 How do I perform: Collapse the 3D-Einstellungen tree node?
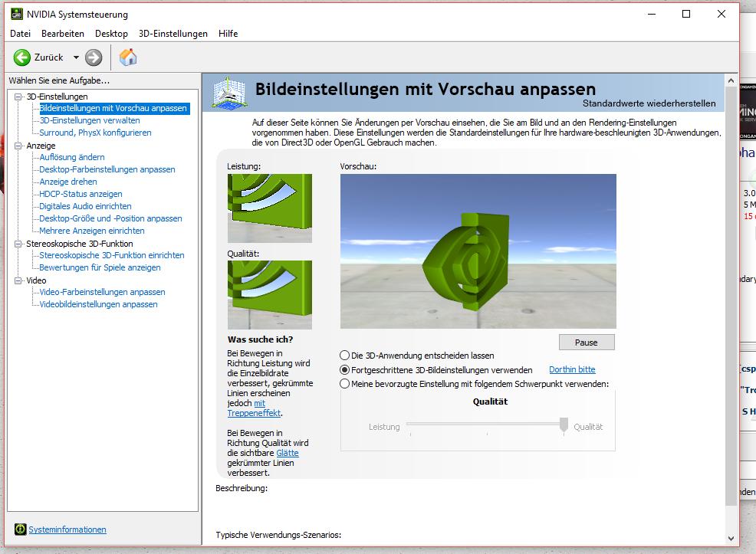[18, 97]
